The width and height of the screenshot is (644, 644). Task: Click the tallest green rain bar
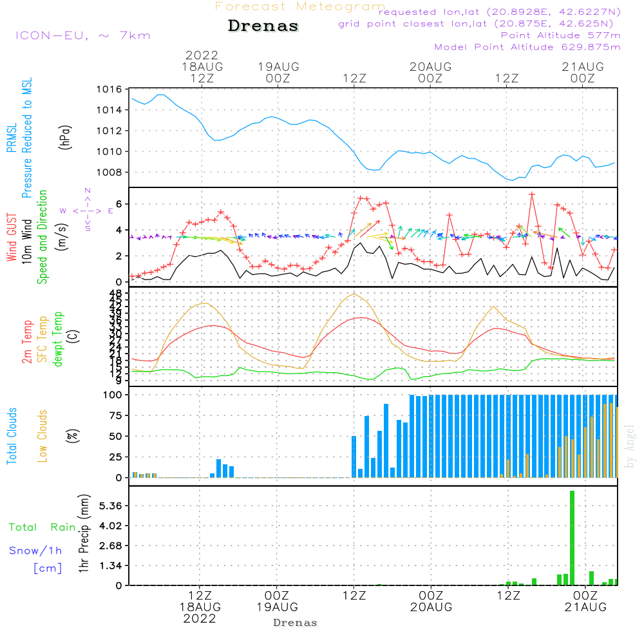pos(572,538)
